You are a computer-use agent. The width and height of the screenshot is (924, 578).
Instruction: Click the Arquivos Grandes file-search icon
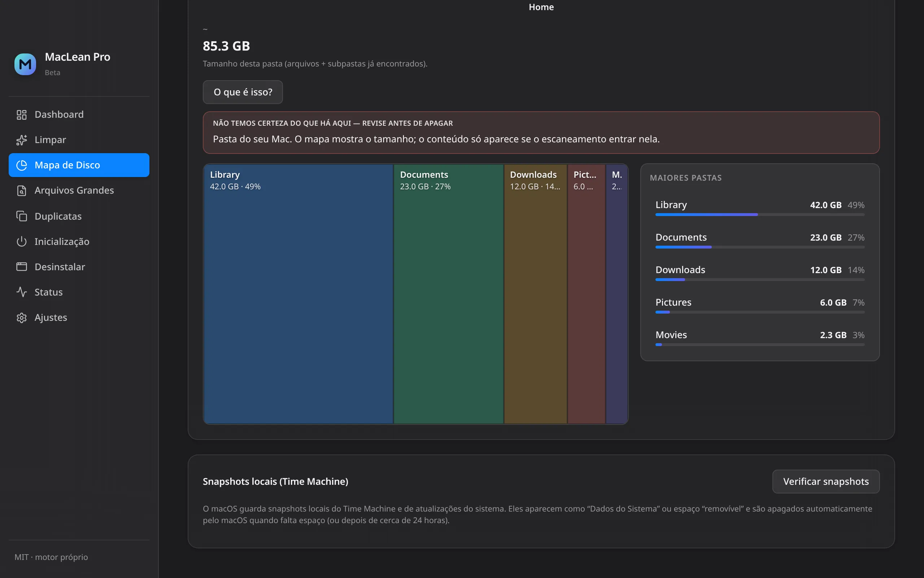22,190
